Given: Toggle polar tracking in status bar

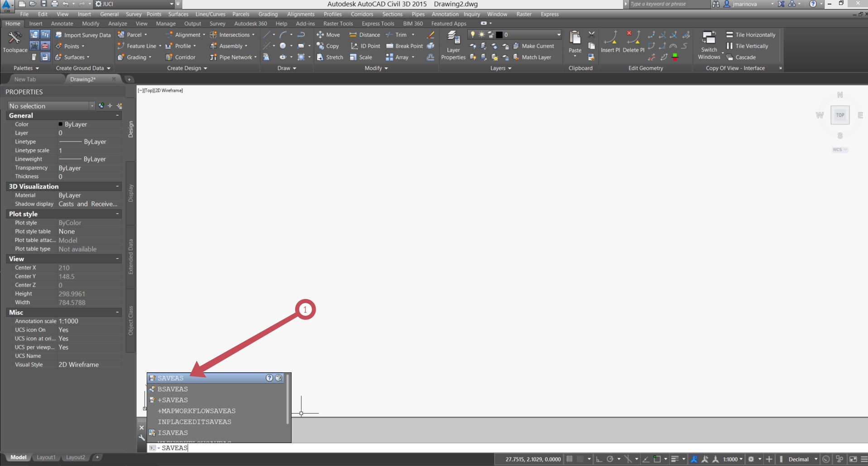Looking at the screenshot, I should click(x=610, y=459).
